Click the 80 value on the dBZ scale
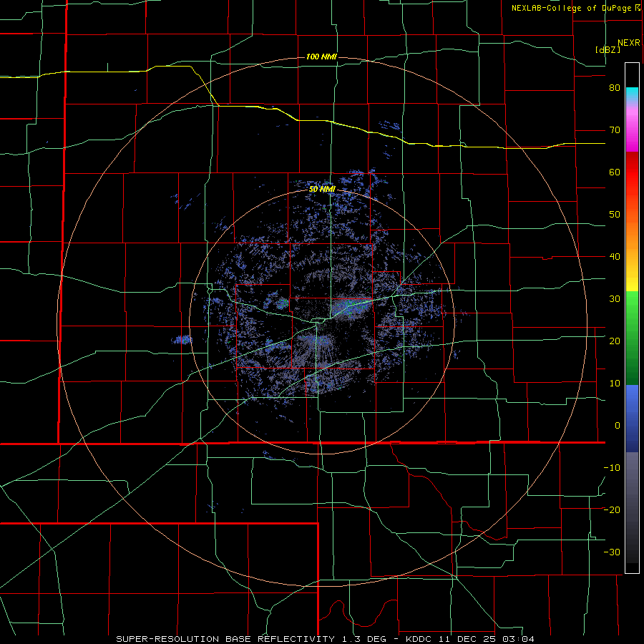 615,88
